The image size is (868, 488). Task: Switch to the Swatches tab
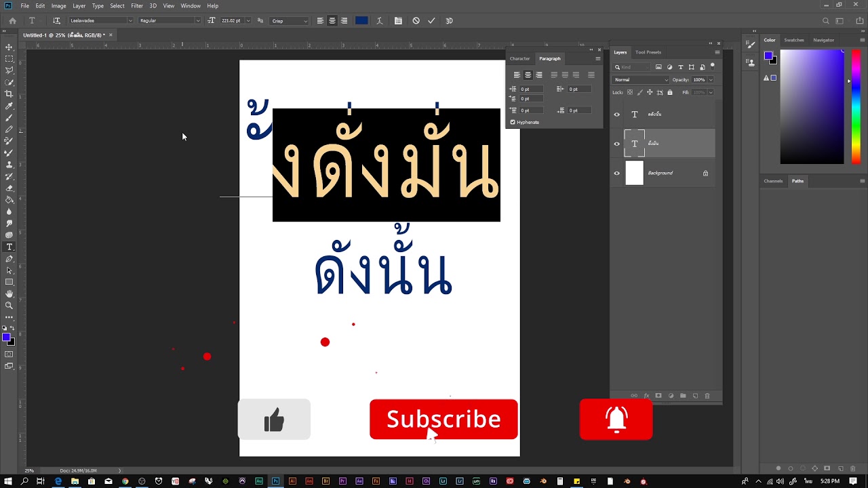[x=794, y=40]
